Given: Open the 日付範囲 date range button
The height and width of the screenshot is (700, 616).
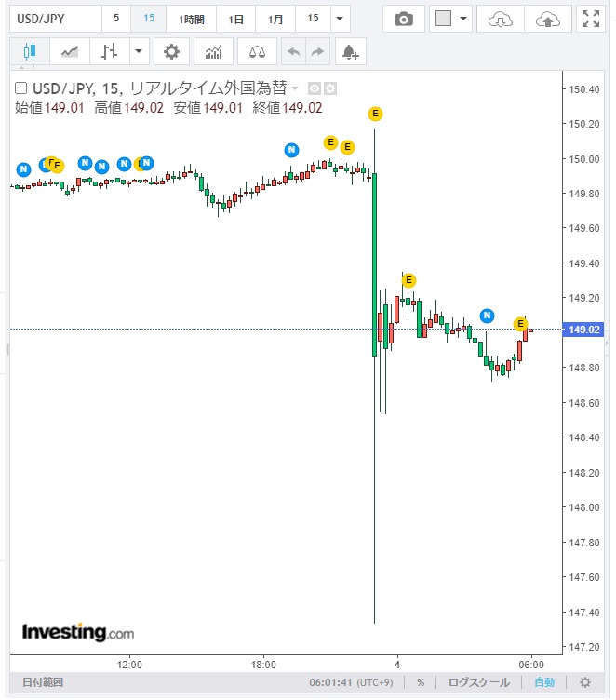Looking at the screenshot, I should [x=43, y=682].
